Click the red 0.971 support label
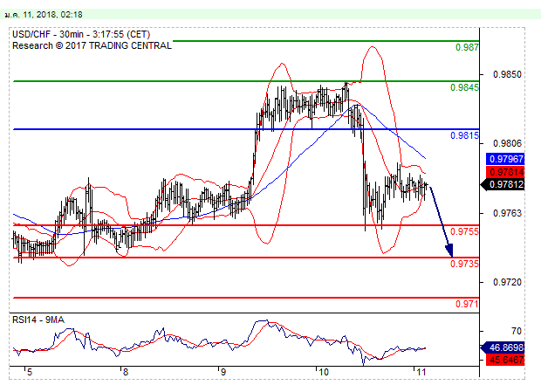Screen dimensions: 541x392 (x=467, y=304)
